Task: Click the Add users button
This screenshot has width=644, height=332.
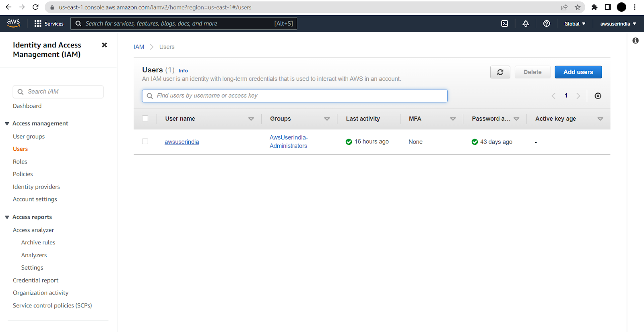Action: 578,72
